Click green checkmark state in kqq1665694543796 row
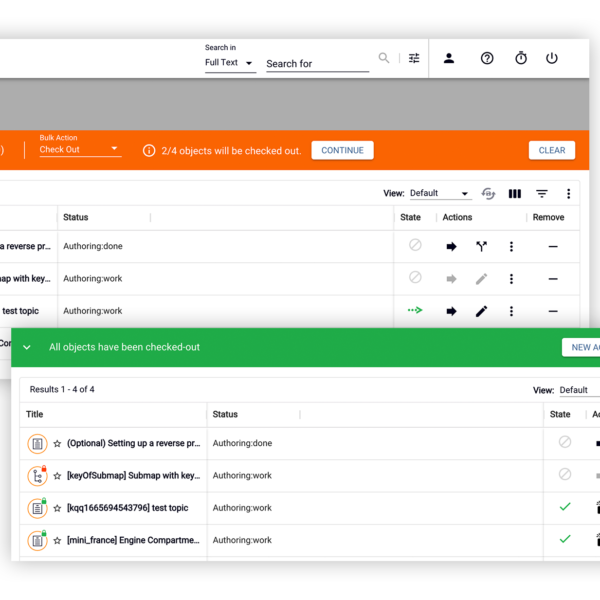This screenshot has height=600, width=600. (x=565, y=507)
